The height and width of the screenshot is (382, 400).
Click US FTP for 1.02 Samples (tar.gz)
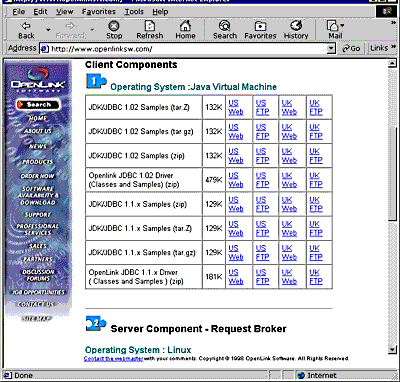pyautogui.click(x=262, y=132)
